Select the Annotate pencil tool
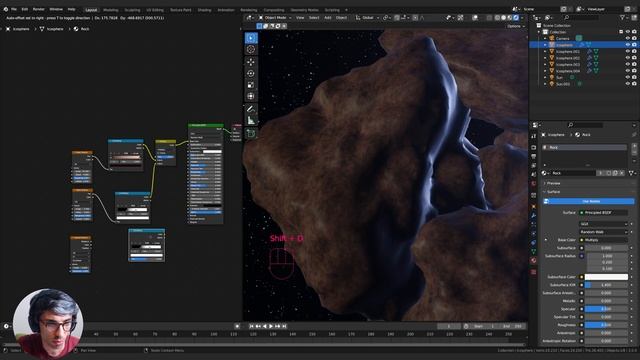640x360 pixels. tap(251, 109)
